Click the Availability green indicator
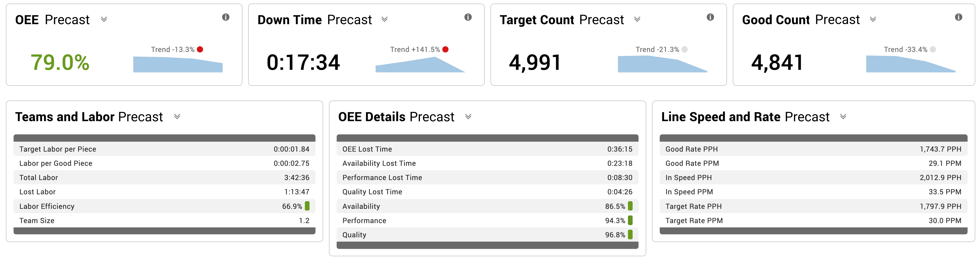The height and width of the screenshot is (259, 980). pos(630,206)
